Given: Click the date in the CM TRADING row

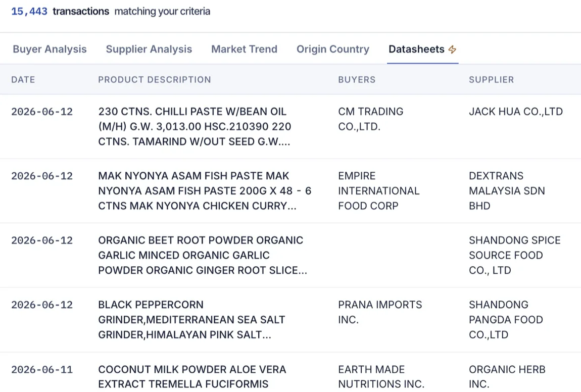Looking at the screenshot, I should coord(42,112).
